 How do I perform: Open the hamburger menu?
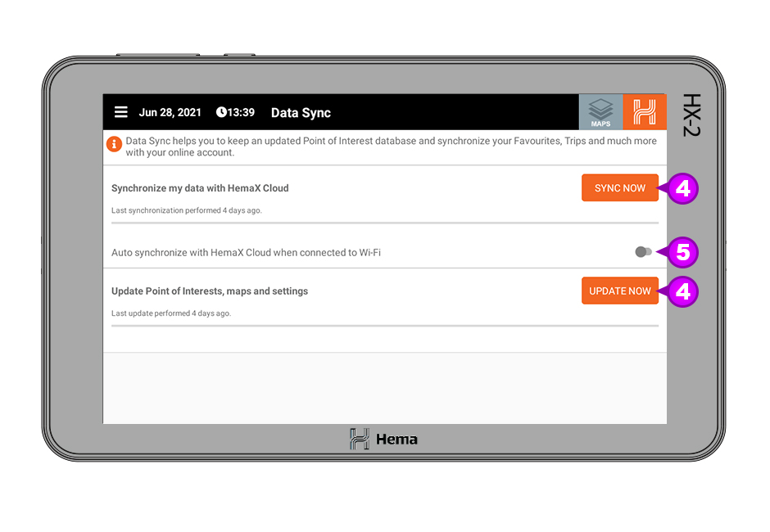(120, 112)
